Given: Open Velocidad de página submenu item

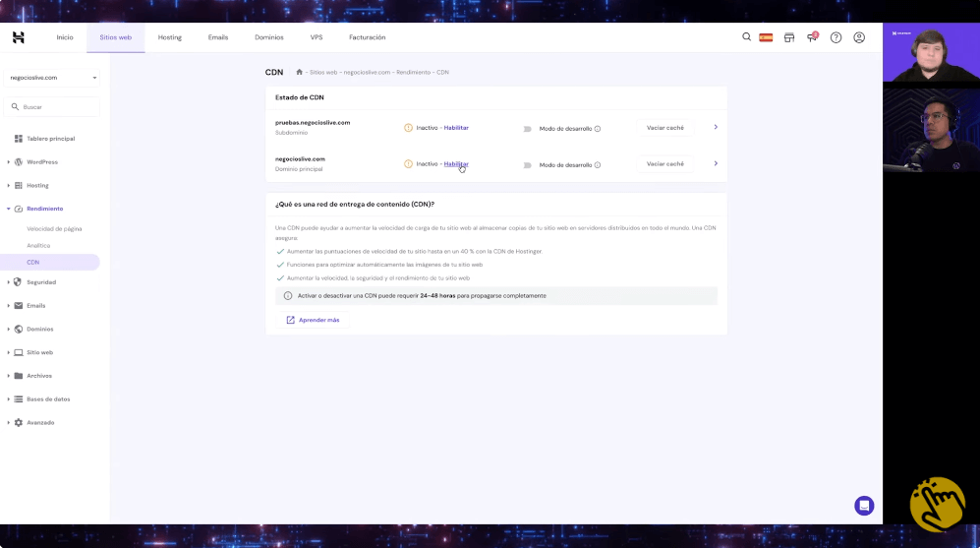Looking at the screenshot, I should pyautogui.click(x=54, y=229).
